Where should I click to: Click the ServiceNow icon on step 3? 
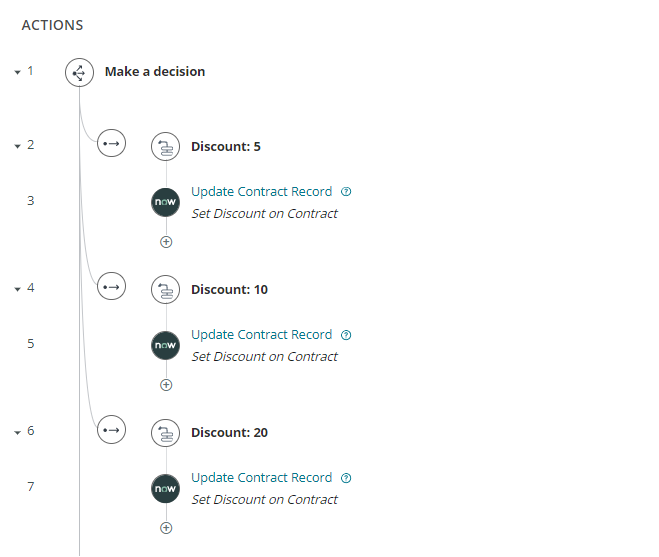click(x=166, y=202)
